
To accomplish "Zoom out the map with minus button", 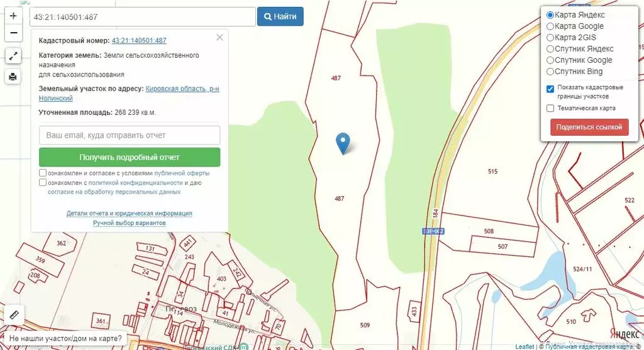I will pos(13,33).
